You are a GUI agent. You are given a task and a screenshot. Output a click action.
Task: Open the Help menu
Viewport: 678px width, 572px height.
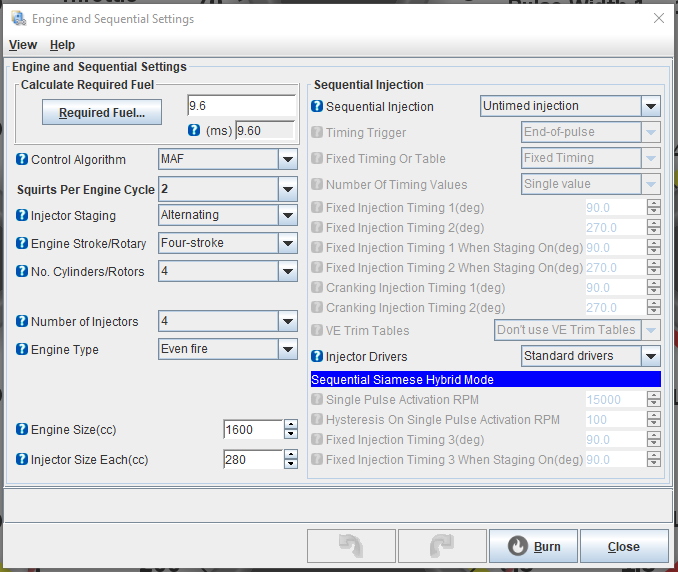click(x=62, y=45)
